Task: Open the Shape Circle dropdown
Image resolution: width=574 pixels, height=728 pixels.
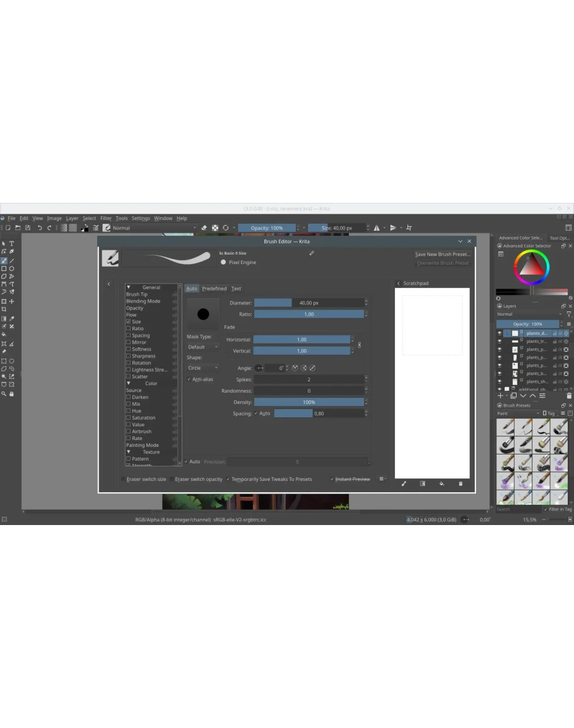Action: click(202, 368)
